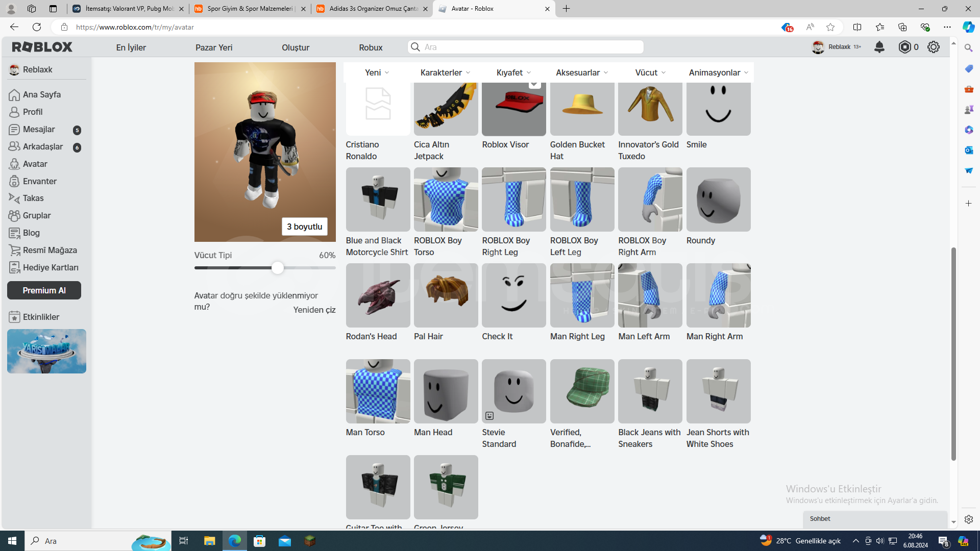Open Resmî Mağaza cart icon
Image resolution: width=980 pixels, height=551 pixels.
(x=14, y=251)
